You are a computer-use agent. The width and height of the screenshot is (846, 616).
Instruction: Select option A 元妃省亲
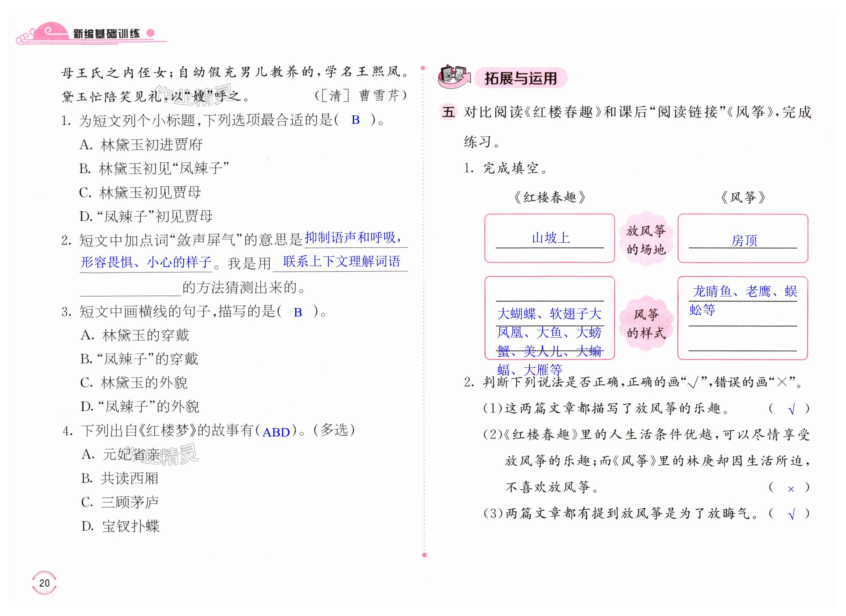[x=121, y=454]
